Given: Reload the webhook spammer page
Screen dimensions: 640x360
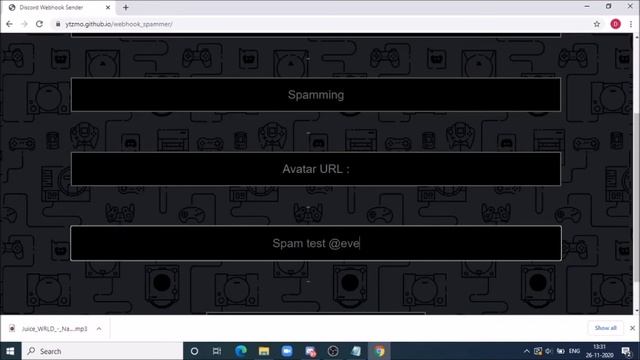Looking at the screenshot, I should click(x=39, y=24).
